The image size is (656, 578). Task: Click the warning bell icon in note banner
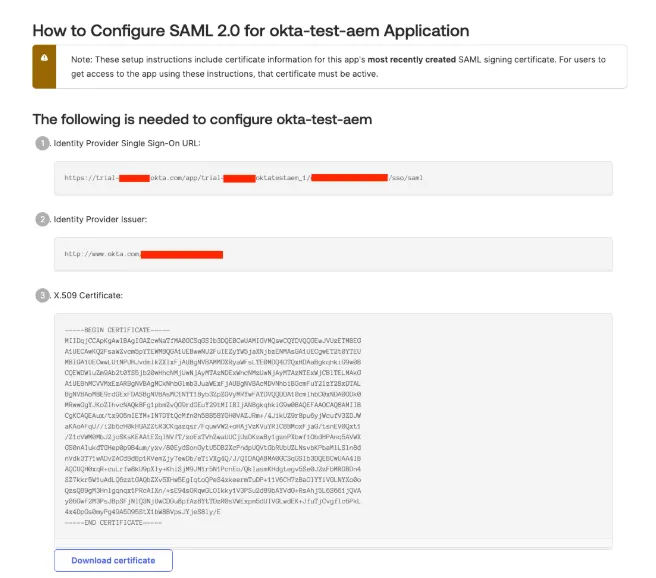click(44, 58)
